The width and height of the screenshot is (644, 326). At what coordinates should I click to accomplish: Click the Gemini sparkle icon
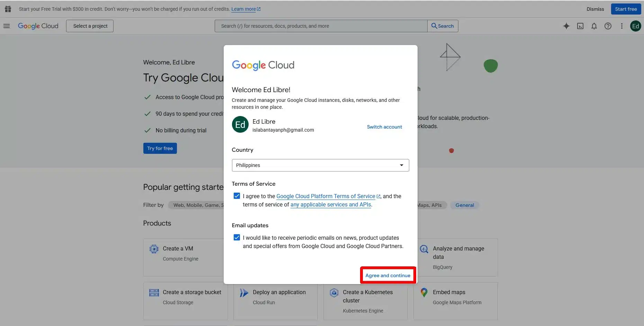[x=566, y=26]
